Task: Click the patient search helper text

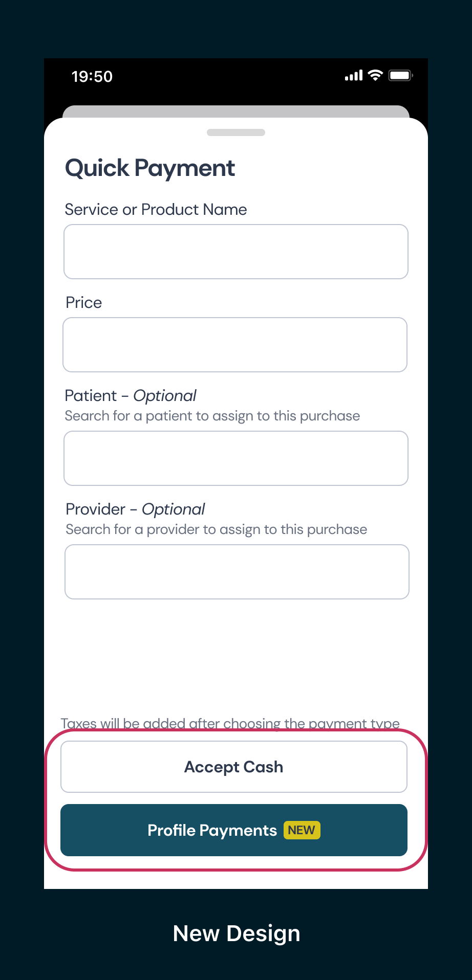Action: [x=212, y=416]
